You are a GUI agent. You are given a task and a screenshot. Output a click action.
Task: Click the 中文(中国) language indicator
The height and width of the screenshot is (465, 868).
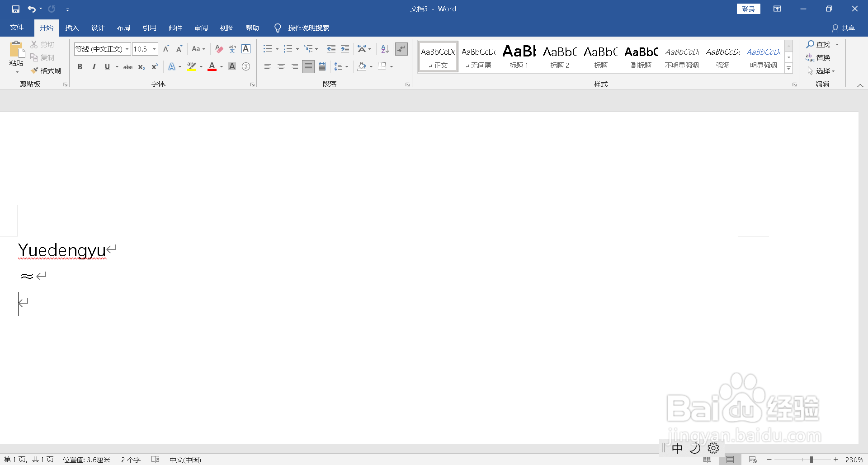tap(185, 460)
